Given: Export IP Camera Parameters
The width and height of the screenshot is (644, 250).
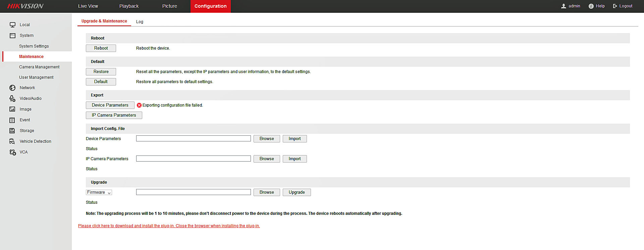Looking at the screenshot, I should pos(114,115).
